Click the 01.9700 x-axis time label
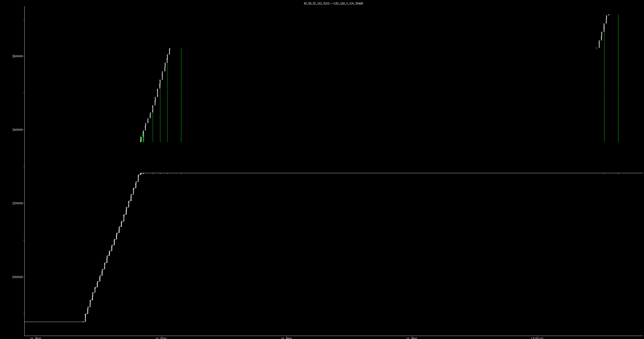This screenshot has width=644, height=339. click(161, 338)
